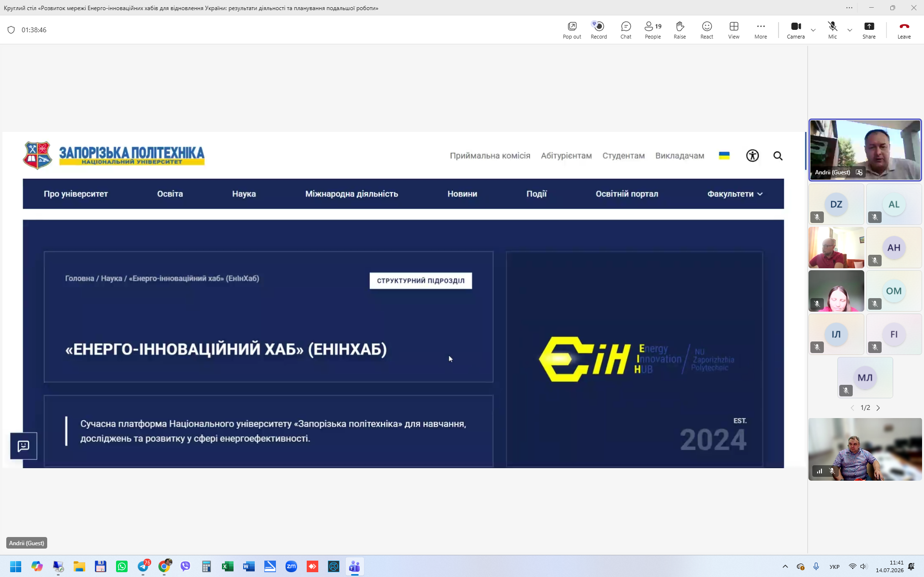Open Word from the taskbar
Image resolution: width=924 pixels, height=577 pixels.
pyautogui.click(x=248, y=566)
